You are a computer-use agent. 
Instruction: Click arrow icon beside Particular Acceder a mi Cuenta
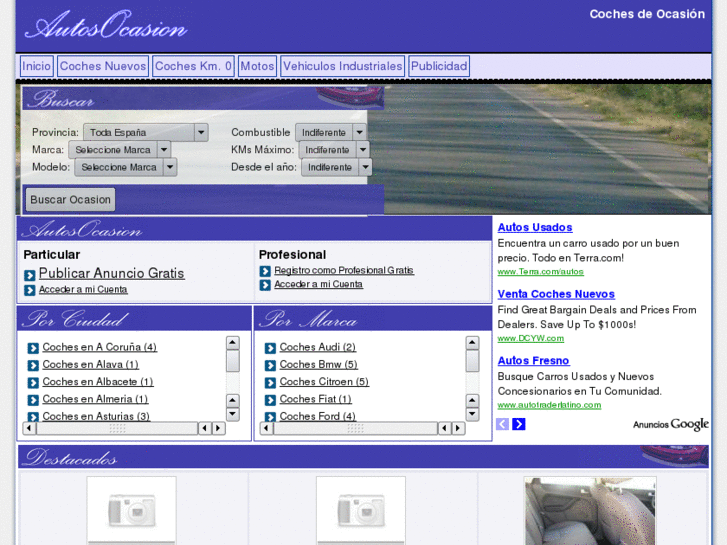[30, 290]
